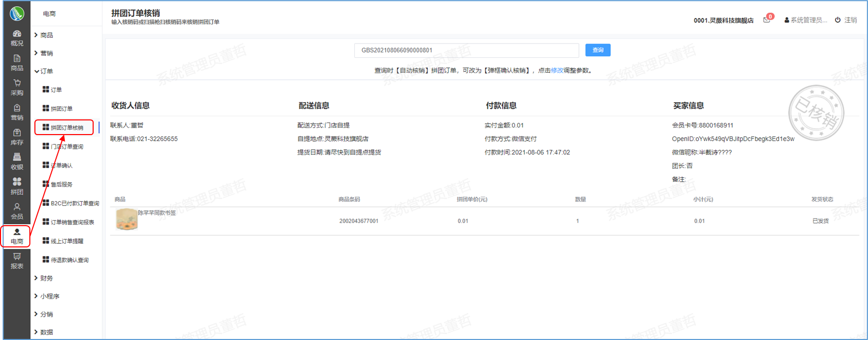Click the product thumbnail for 陈芊芊同款书签
This screenshot has height=340, width=868.
127,220
